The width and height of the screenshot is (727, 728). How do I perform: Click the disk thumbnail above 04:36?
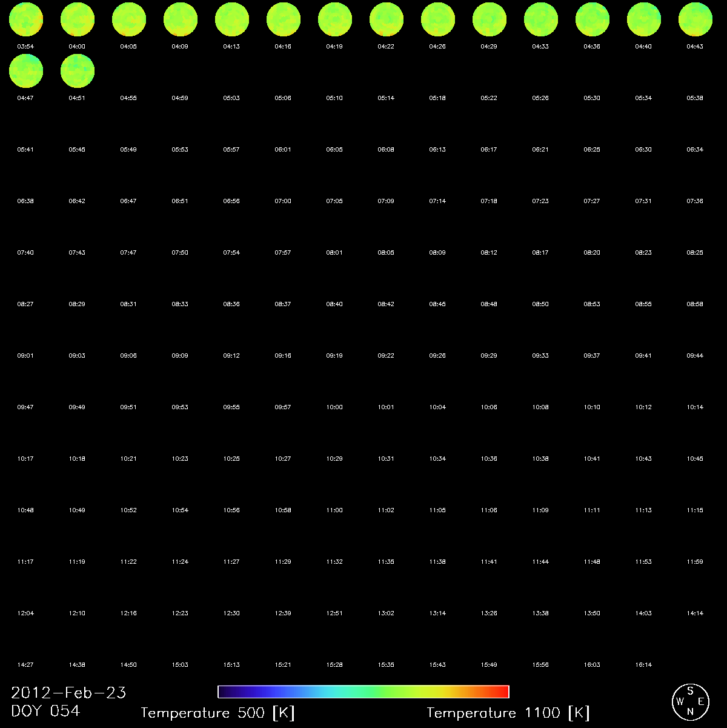tap(592, 19)
